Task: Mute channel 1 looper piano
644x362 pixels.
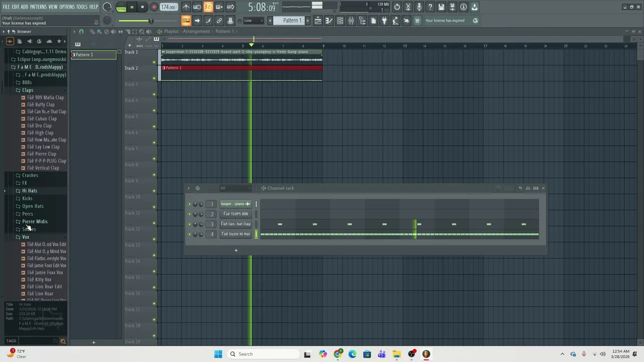Action: click(x=189, y=204)
